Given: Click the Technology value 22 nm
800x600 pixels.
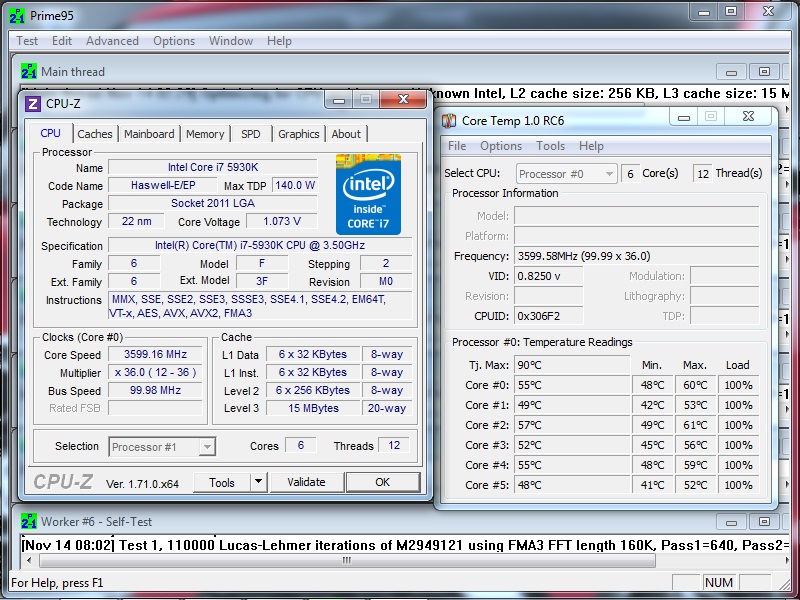Looking at the screenshot, I should 136,221.
